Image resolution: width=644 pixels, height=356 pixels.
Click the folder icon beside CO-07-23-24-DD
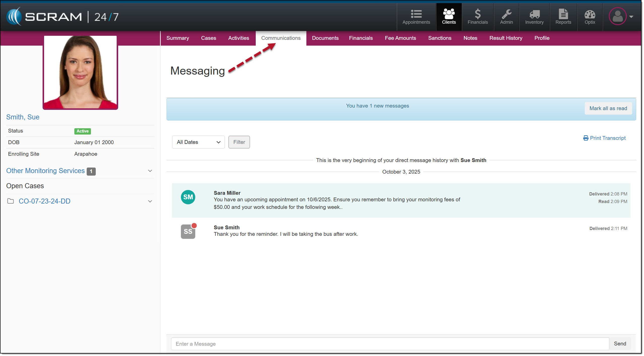click(11, 201)
